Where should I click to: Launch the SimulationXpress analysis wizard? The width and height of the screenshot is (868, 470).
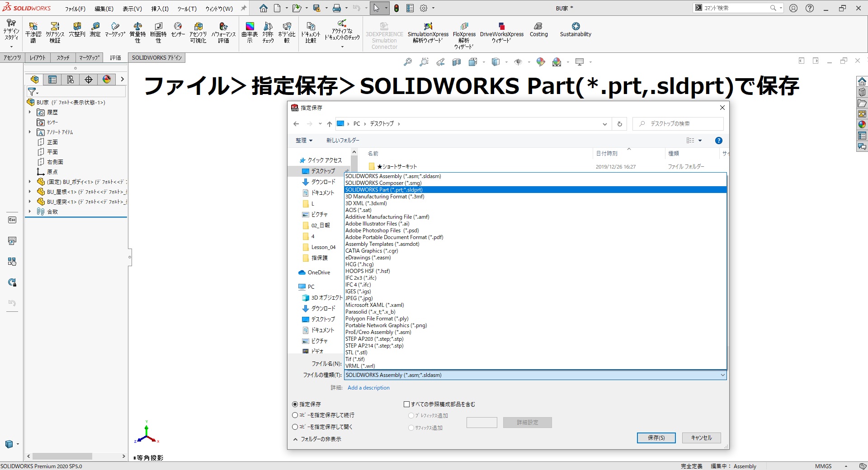(427, 32)
